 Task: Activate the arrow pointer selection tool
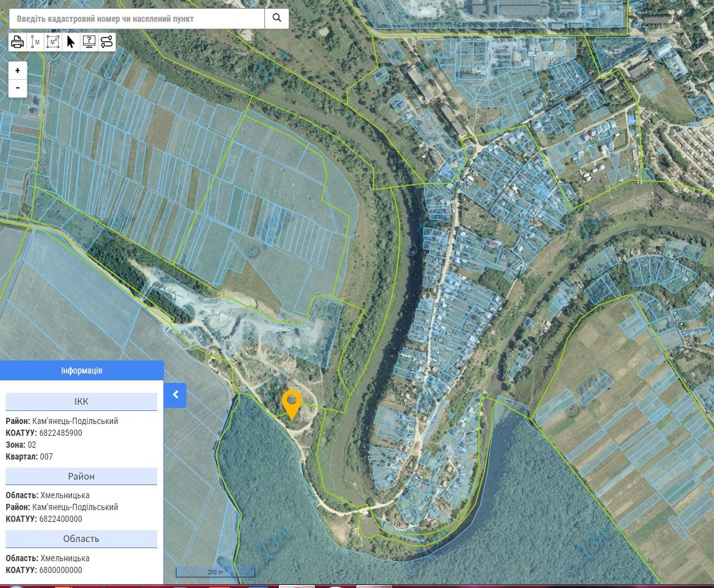tap(70, 42)
